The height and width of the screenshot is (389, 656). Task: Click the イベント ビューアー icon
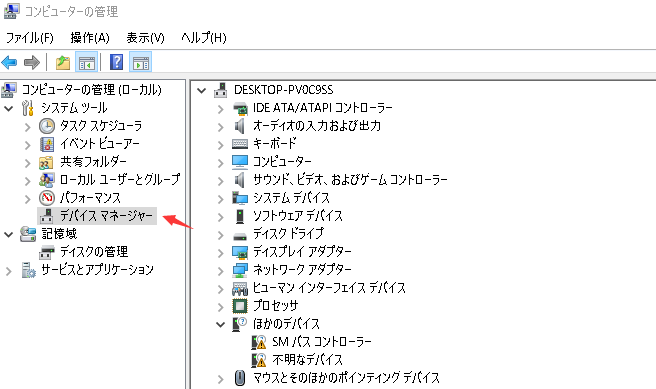[x=47, y=144]
